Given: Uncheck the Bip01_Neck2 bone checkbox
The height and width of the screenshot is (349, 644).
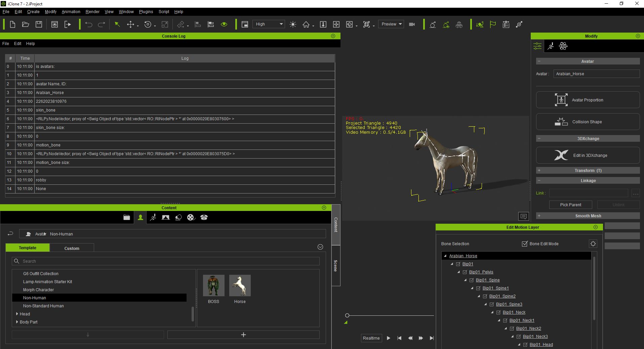Looking at the screenshot, I should 512,329.
